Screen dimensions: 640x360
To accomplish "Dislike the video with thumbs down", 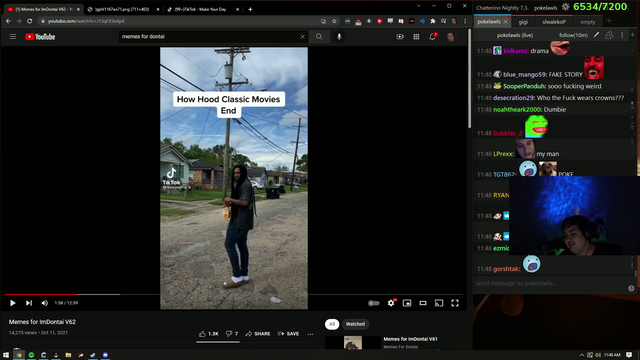I will [x=232, y=334].
